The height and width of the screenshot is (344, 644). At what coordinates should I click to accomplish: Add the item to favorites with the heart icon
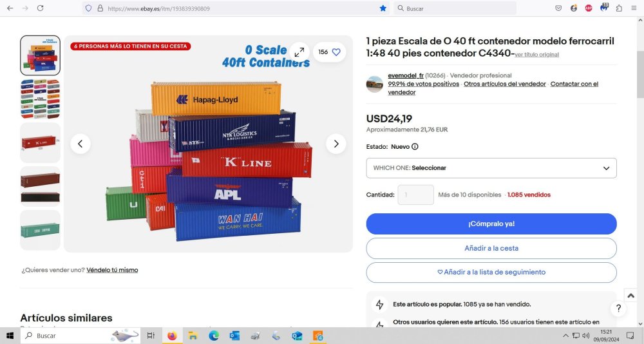336,52
